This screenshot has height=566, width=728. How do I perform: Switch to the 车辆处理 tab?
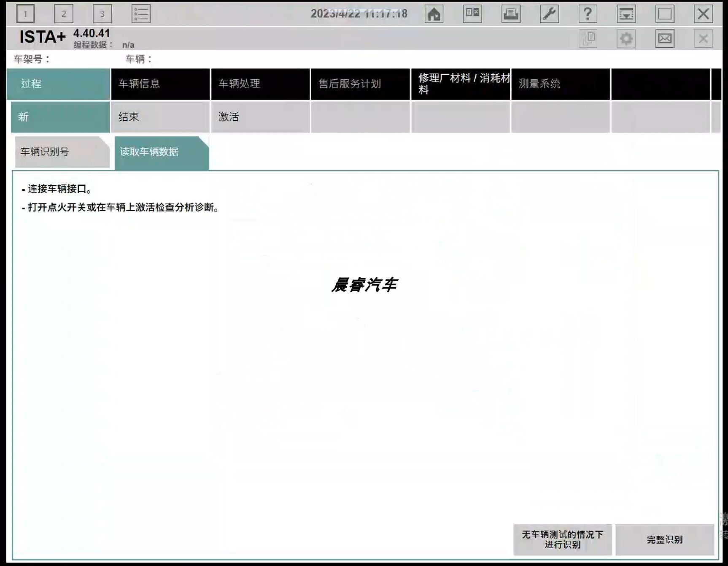point(260,84)
